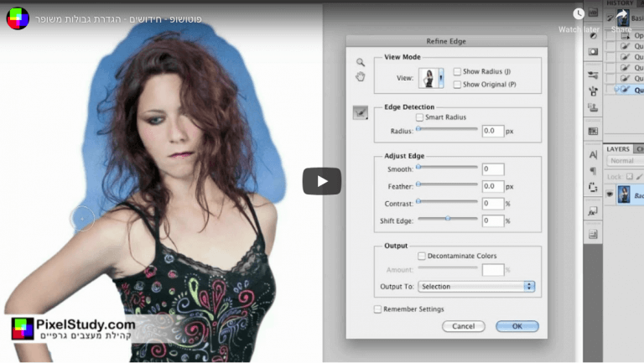Screen dimensions: 644x363
Task: Select the 'Op' history state row
Action: coord(630,36)
